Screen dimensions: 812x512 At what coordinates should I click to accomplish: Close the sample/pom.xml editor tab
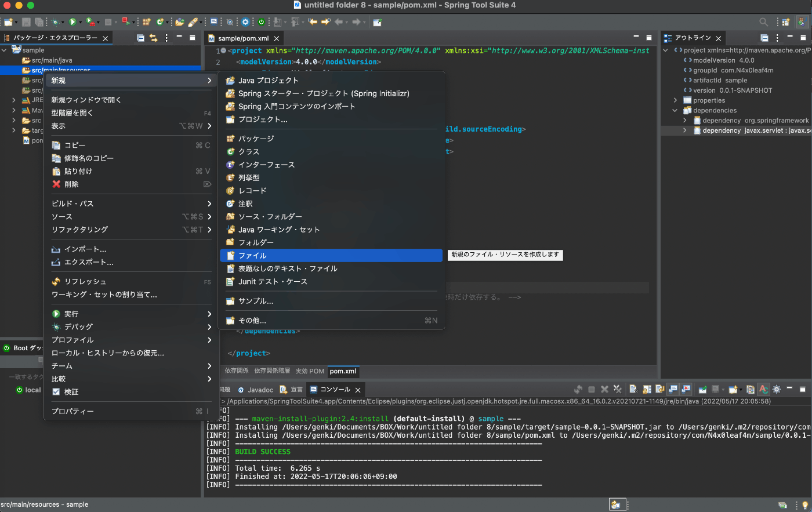pos(277,38)
